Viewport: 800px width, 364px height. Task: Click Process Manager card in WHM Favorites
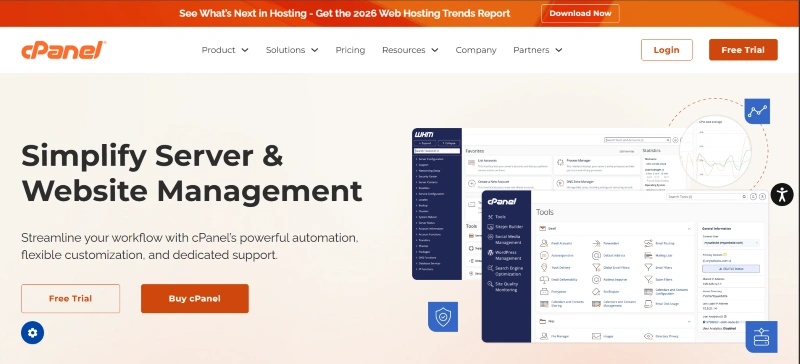pyautogui.click(x=596, y=165)
